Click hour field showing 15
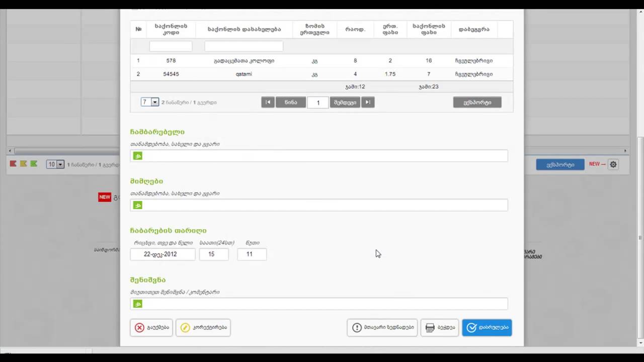 point(214,254)
